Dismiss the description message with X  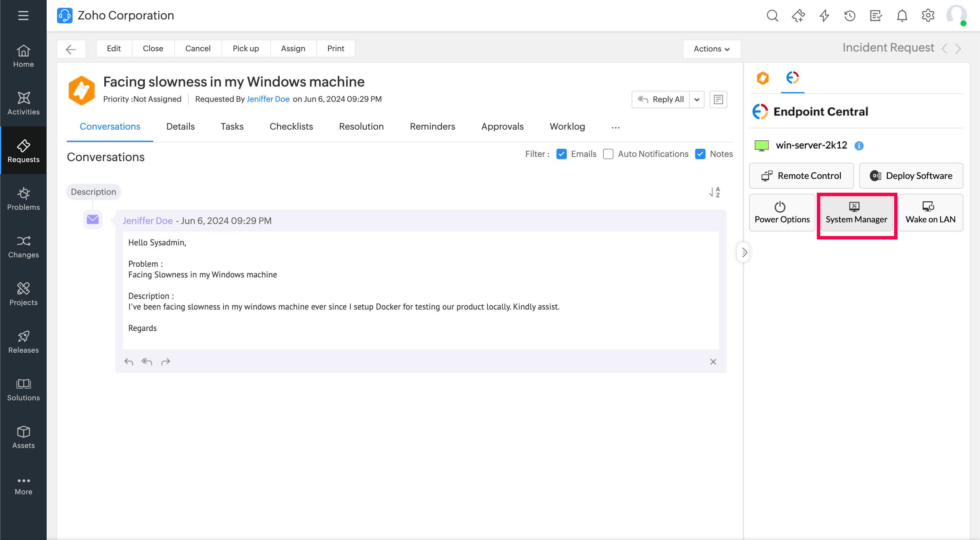pyautogui.click(x=713, y=361)
